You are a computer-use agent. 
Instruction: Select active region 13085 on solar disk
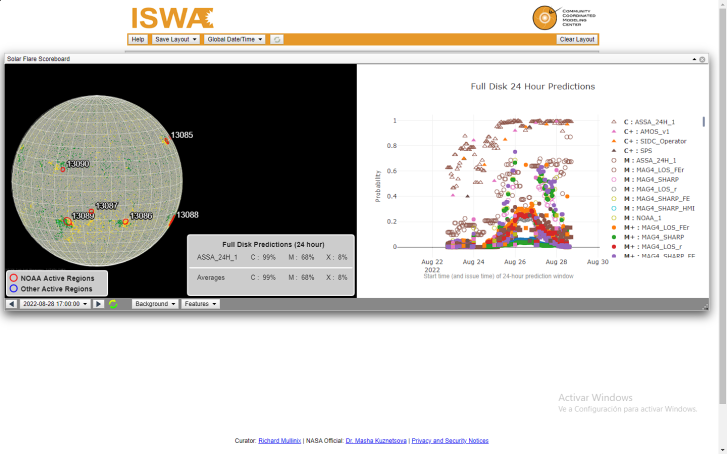tap(180, 135)
